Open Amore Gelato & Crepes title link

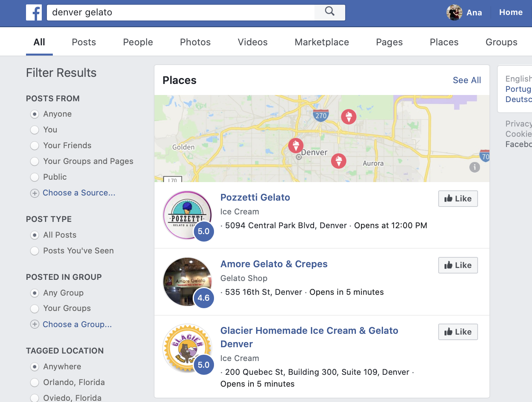coord(274,264)
